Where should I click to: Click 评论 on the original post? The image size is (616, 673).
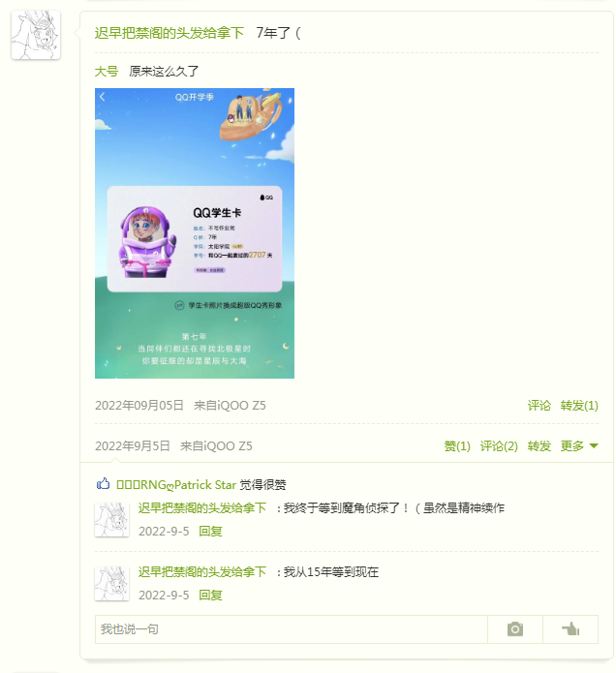pos(539,405)
